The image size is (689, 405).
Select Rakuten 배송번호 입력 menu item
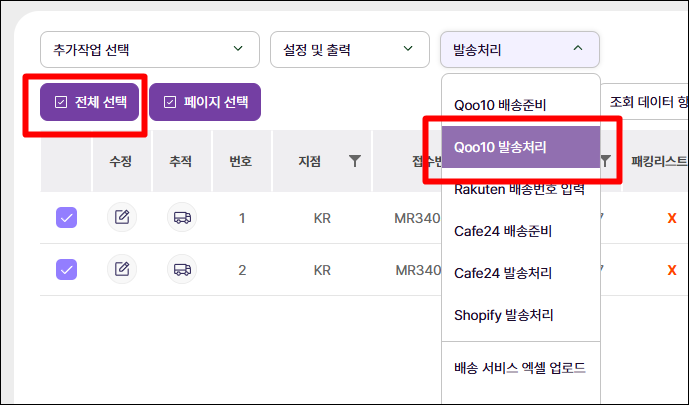521,189
